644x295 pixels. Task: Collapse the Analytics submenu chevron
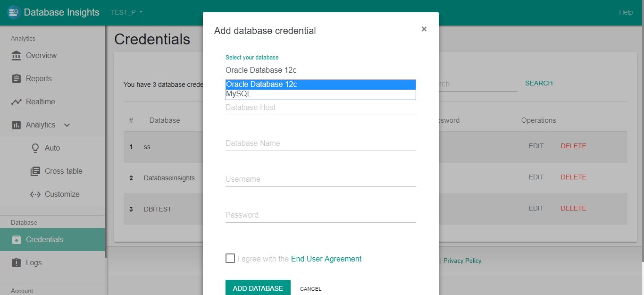click(x=67, y=125)
